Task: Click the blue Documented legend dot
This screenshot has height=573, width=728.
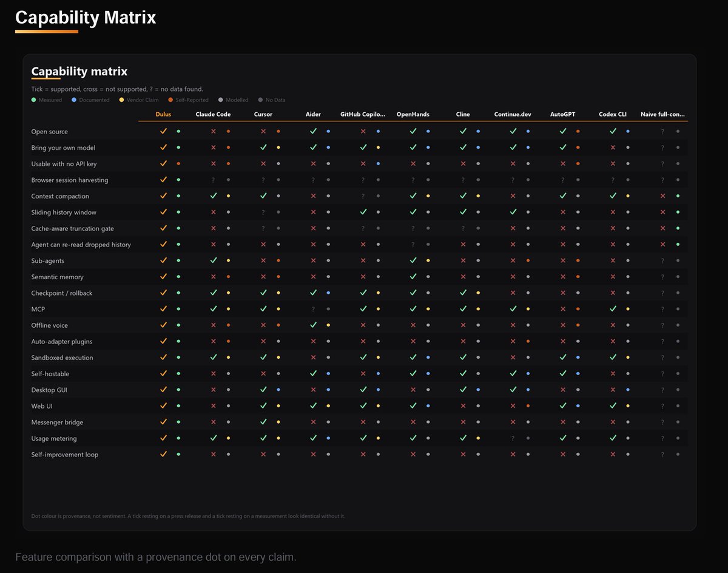Action: (x=74, y=100)
